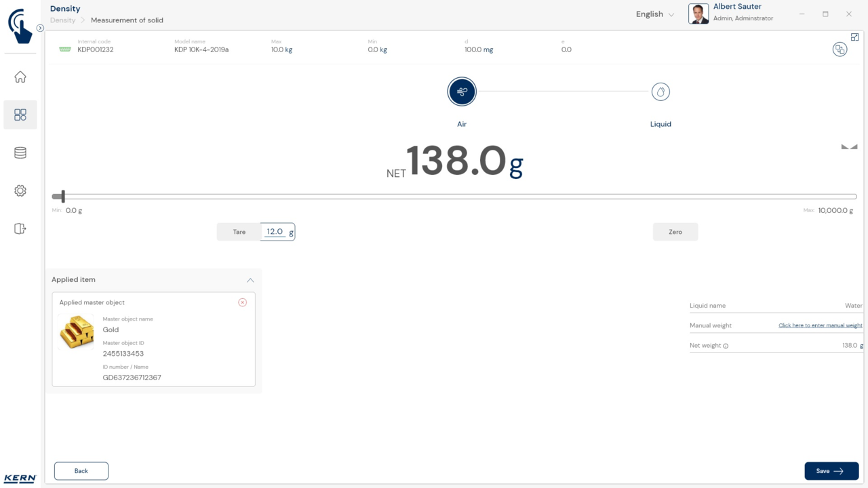Toggle fullscreen expand icon
This screenshot has height=488, width=868.
[x=854, y=37]
